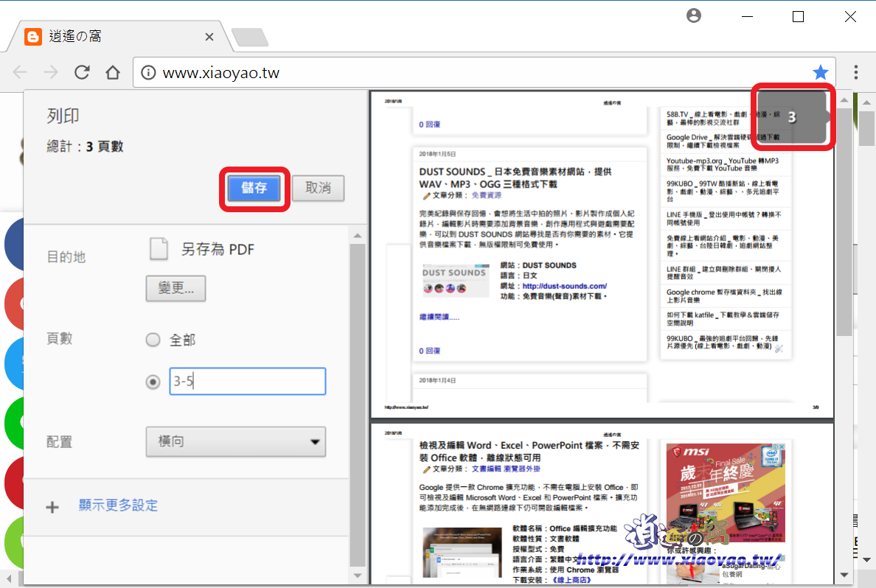
Task: Click 免費資源 category link in preview
Action: click(x=487, y=195)
